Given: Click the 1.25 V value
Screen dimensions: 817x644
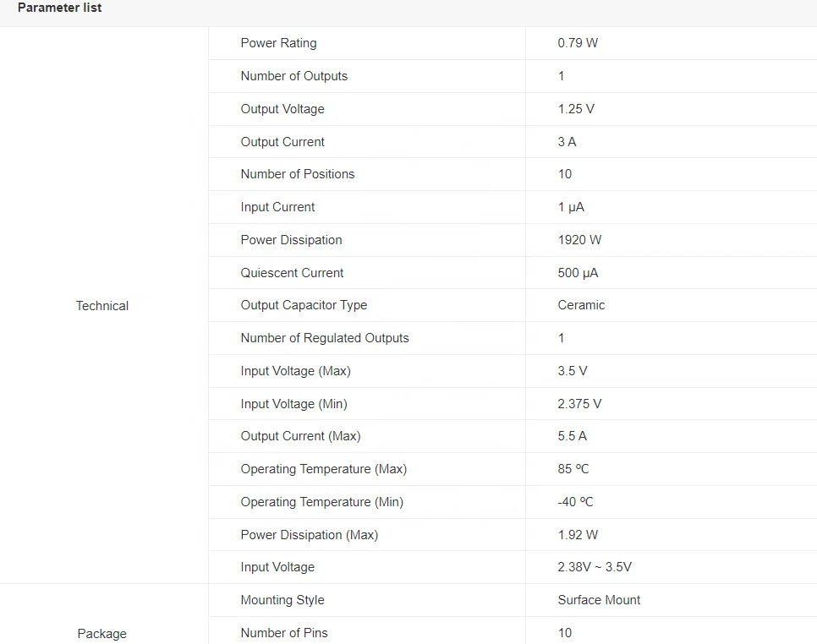Looking at the screenshot, I should tap(576, 109).
